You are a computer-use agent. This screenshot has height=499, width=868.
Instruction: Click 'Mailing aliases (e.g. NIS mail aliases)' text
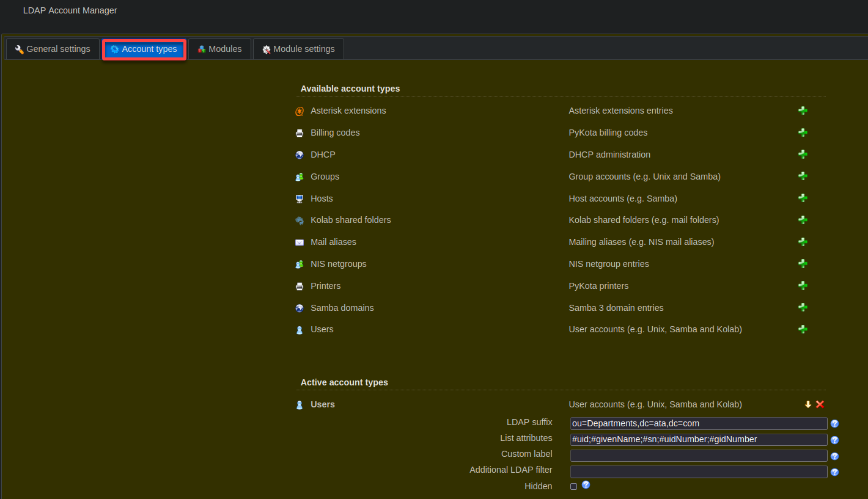(641, 242)
